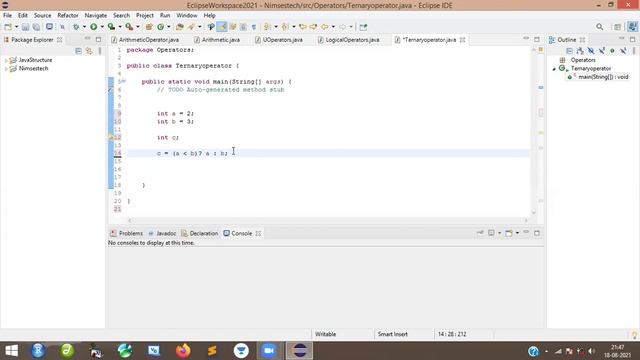Toggle Hide Fields in Outline toolbar

tap(591, 51)
